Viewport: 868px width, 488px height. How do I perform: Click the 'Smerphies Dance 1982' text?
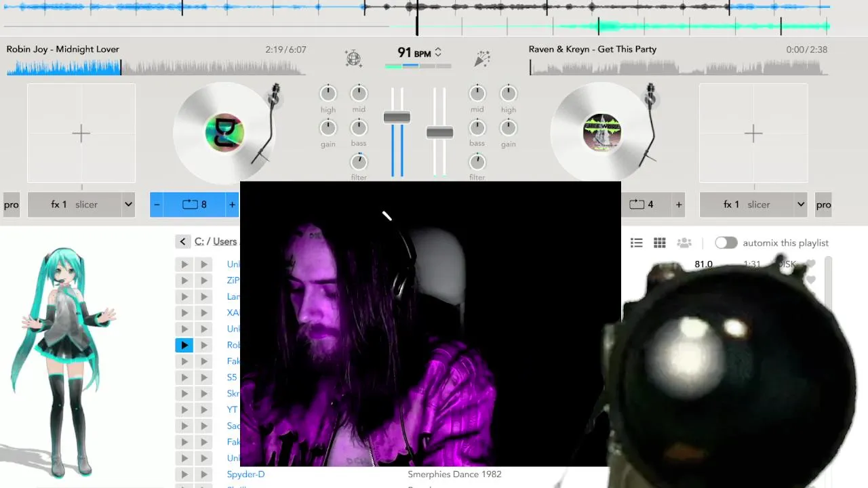click(x=454, y=474)
